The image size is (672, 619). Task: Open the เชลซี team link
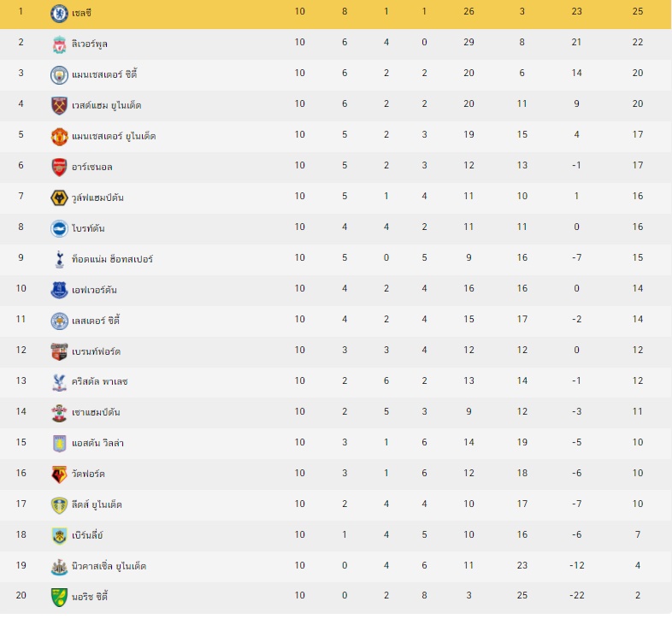[81, 14]
